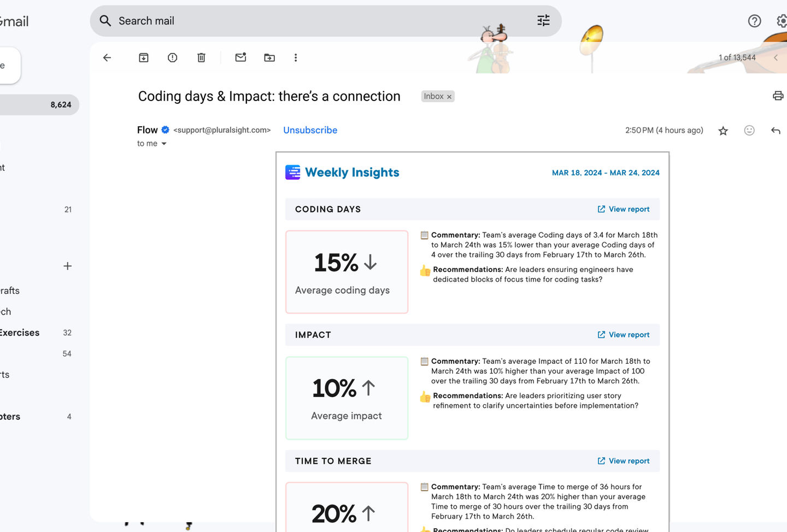Remove the Inbox label
The width and height of the screenshot is (787, 532).
(449, 97)
